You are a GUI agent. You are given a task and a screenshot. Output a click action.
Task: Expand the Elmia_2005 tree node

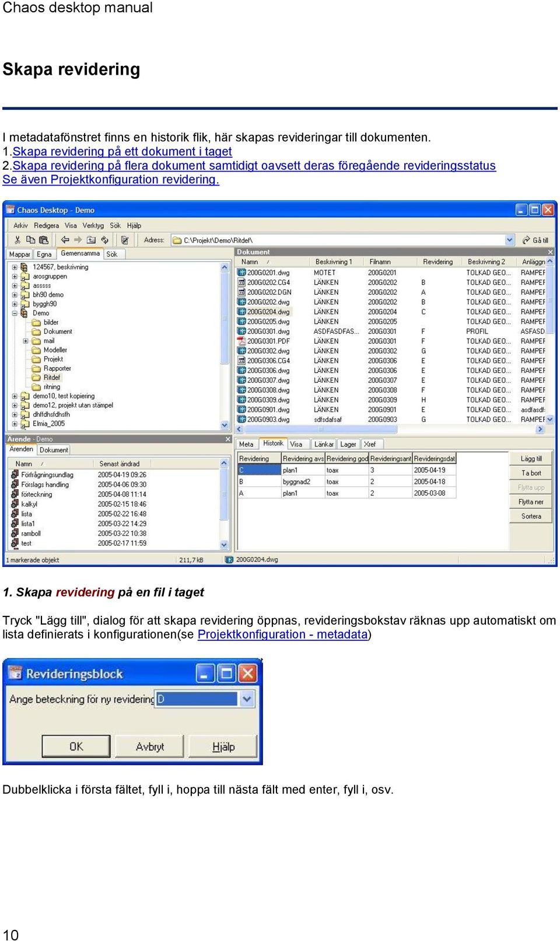[x=15, y=424]
